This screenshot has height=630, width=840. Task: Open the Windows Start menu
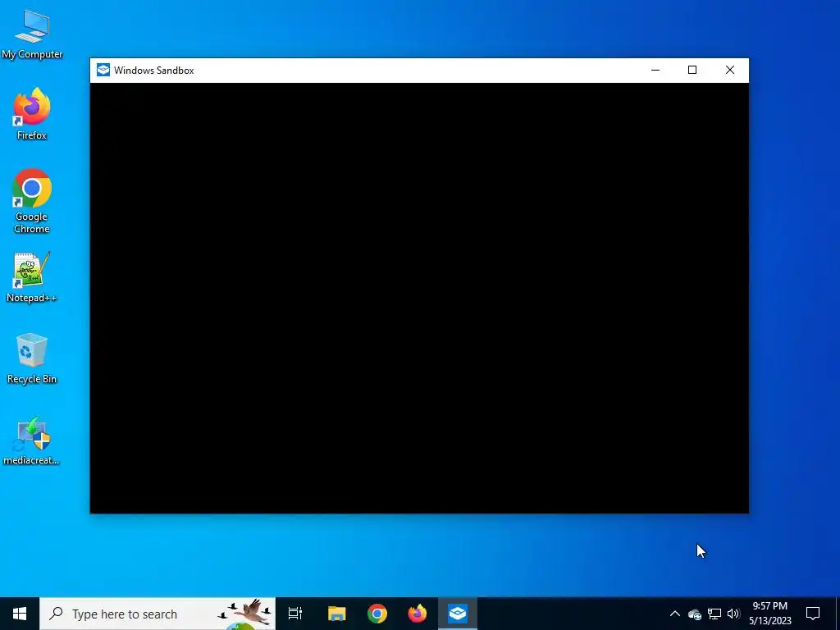20,614
